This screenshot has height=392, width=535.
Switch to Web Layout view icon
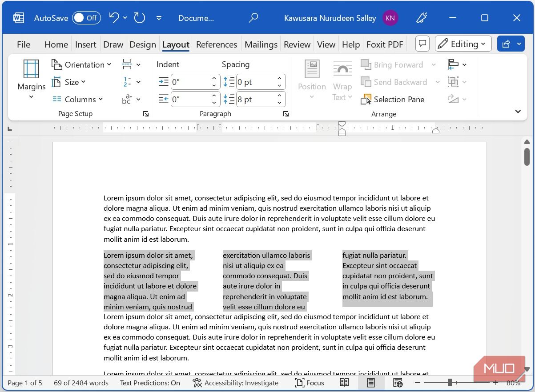coord(398,383)
